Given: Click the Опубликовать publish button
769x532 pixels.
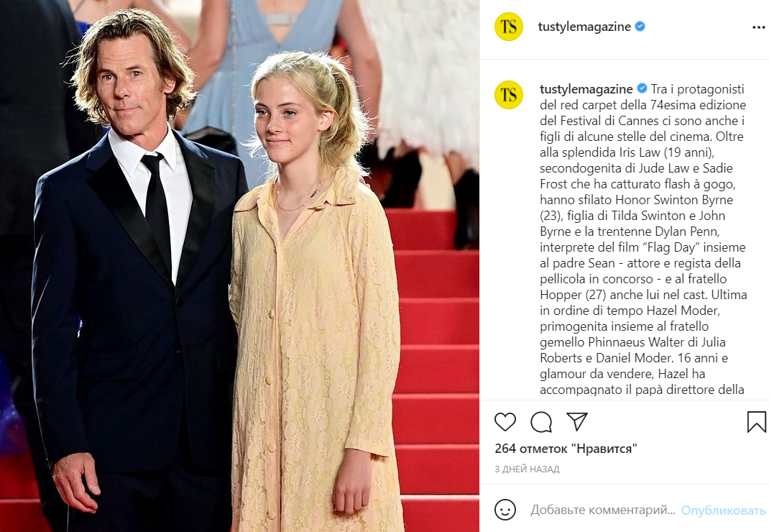Looking at the screenshot, I should [724, 510].
